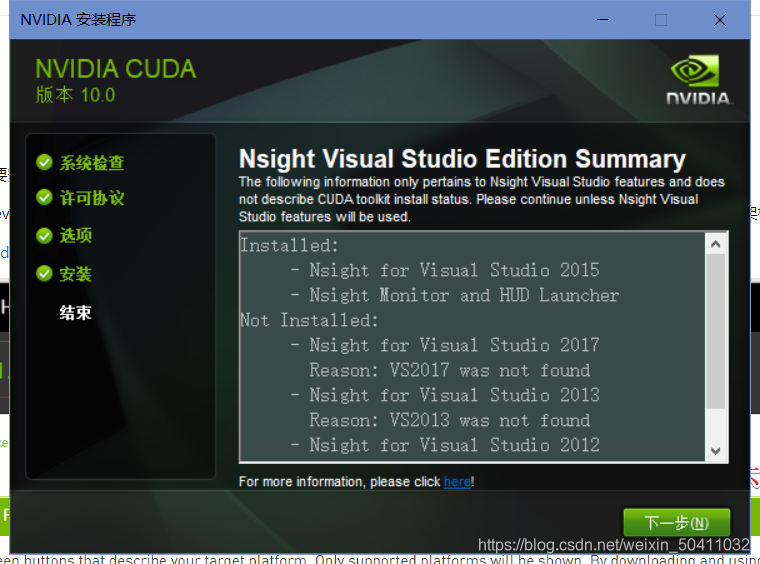Select the 安装 step label
The width and height of the screenshot is (760, 564).
pos(76,274)
